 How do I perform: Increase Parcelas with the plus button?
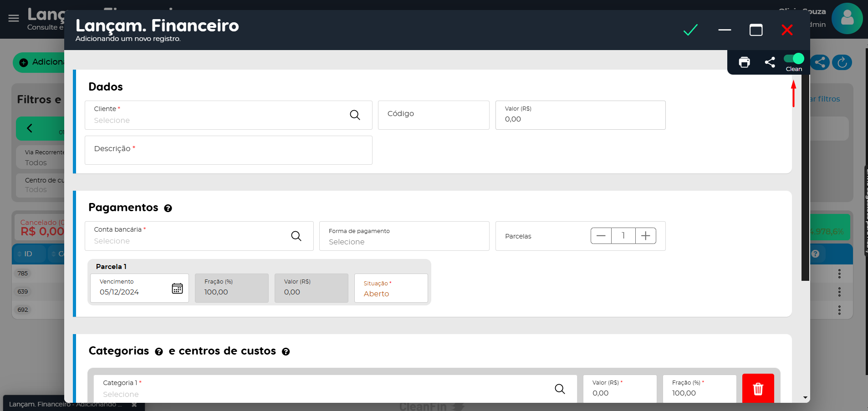click(645, 236)
